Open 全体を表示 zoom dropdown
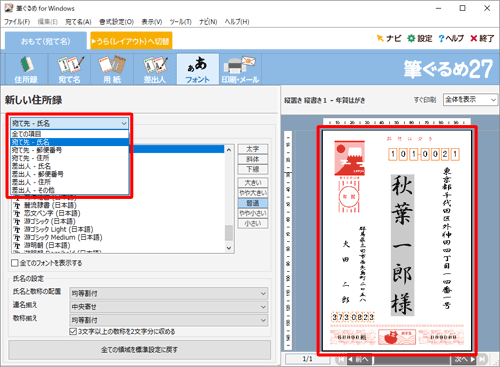500x367 pixels. pos(470,100)
